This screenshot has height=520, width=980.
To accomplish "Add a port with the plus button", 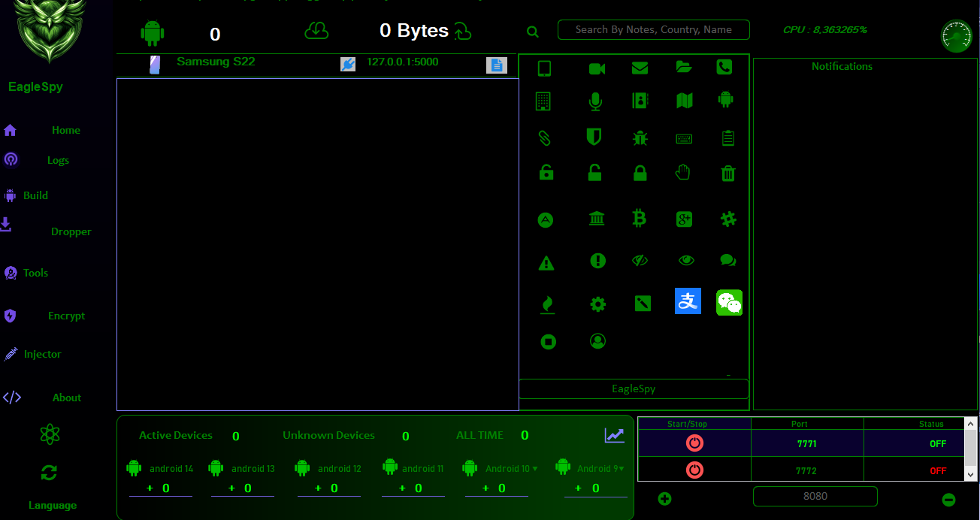I will coord(664,499).
